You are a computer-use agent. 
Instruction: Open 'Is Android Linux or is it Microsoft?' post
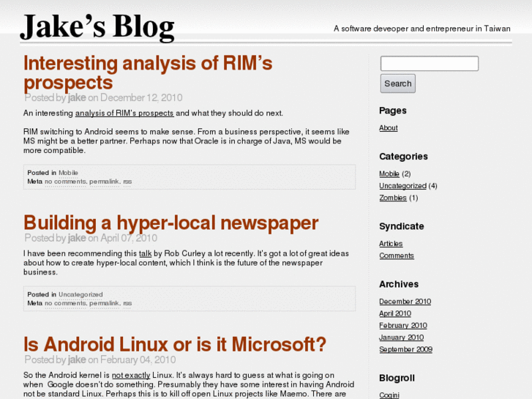click(175, 344)
